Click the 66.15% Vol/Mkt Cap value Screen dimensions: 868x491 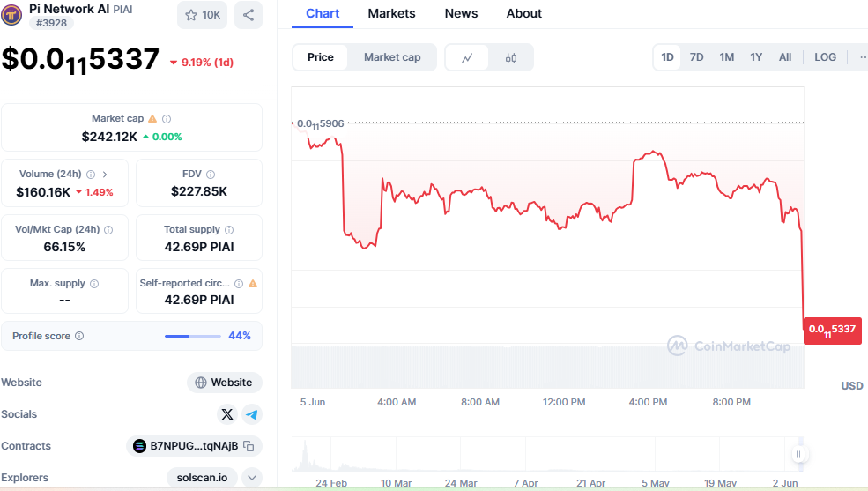[64, 247]
